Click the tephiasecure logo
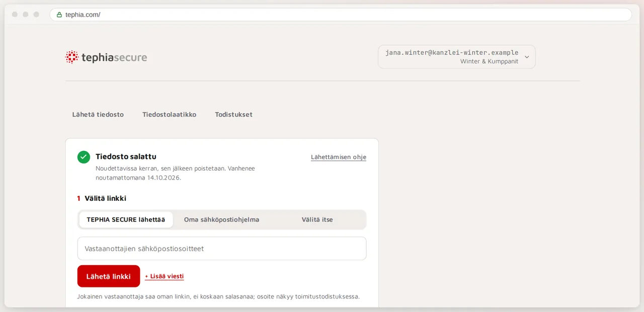644x312 pixels. pos(106,57)
